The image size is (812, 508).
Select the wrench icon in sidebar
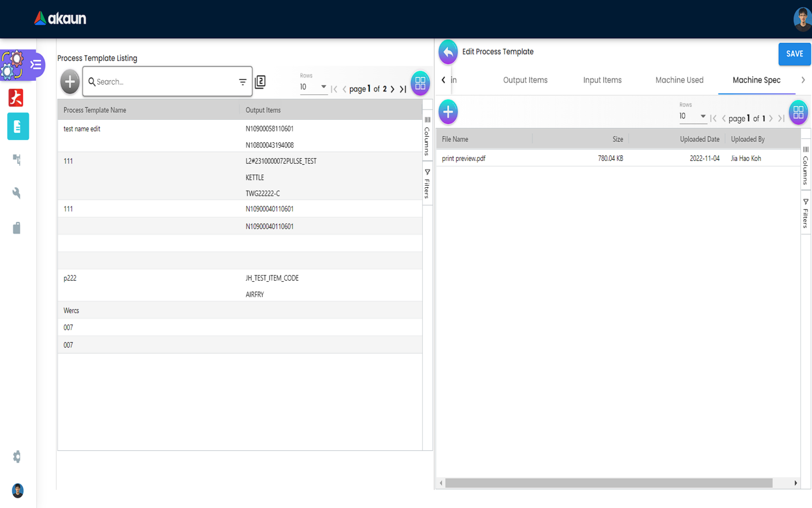pyautogui.click(x=17, y=193)
